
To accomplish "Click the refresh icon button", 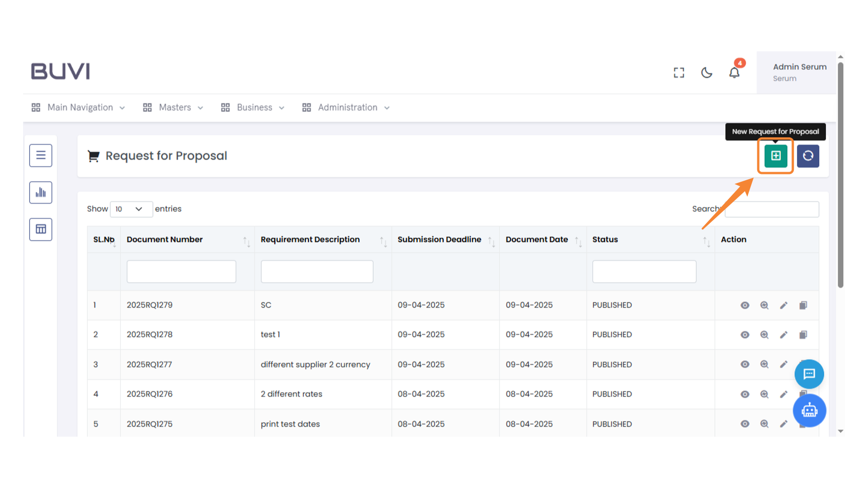I will pos(808,156).
